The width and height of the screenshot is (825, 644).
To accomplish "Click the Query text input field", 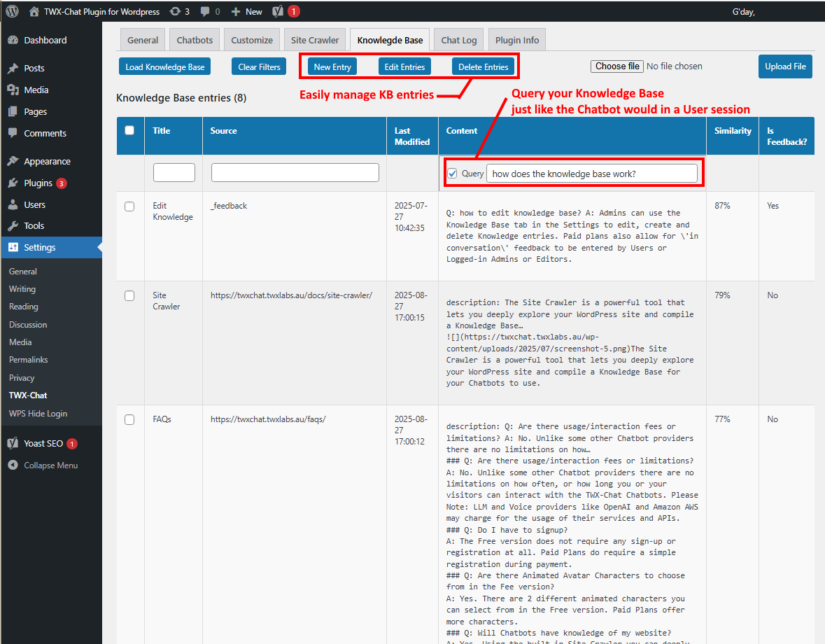I will click(x=593, y=172).
